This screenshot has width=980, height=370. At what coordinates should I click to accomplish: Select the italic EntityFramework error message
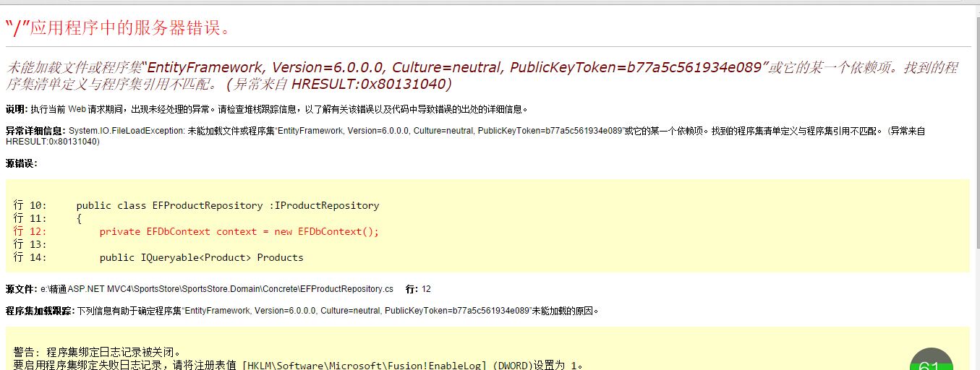click(482, 76)
